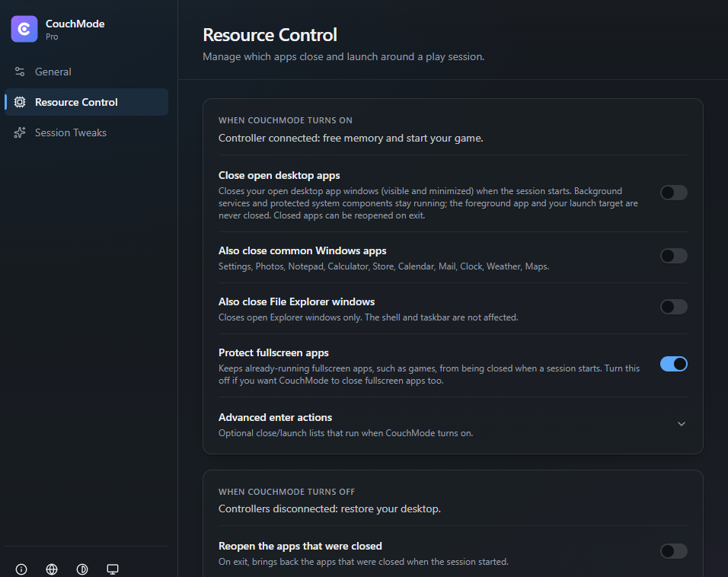
Task: Open the General settings page
Action: (x=86, y=72)
